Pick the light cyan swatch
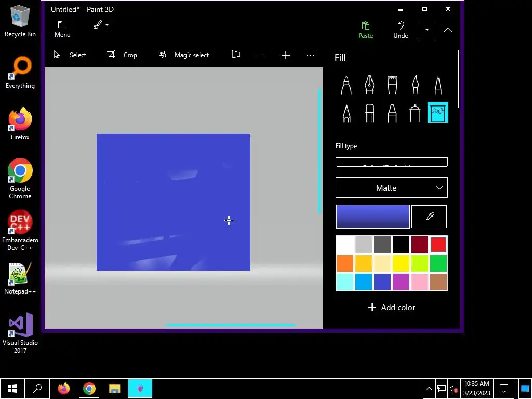 point(345,282)
